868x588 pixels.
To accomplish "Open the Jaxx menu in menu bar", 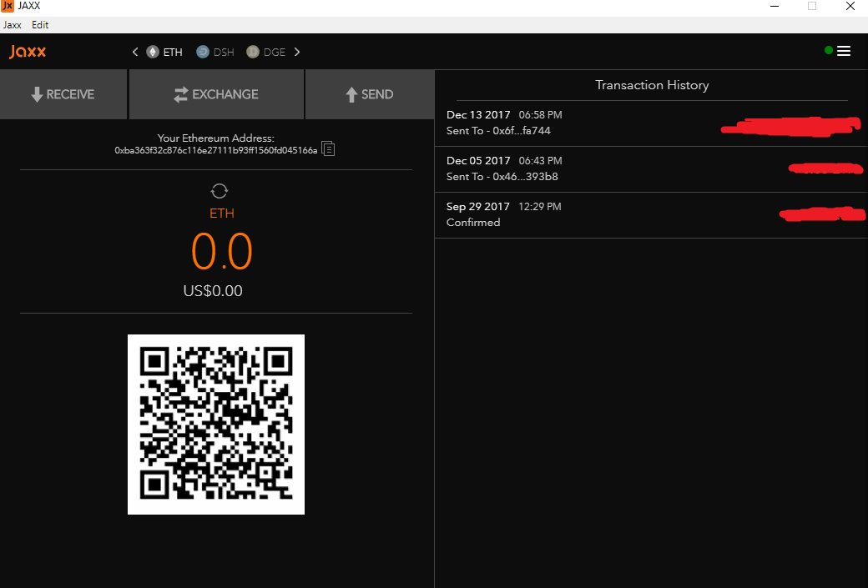I will (13, 25).
